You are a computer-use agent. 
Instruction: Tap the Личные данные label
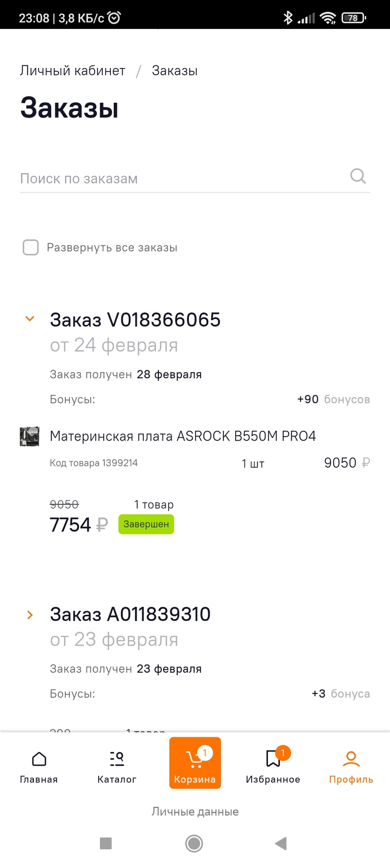(195, 812)
